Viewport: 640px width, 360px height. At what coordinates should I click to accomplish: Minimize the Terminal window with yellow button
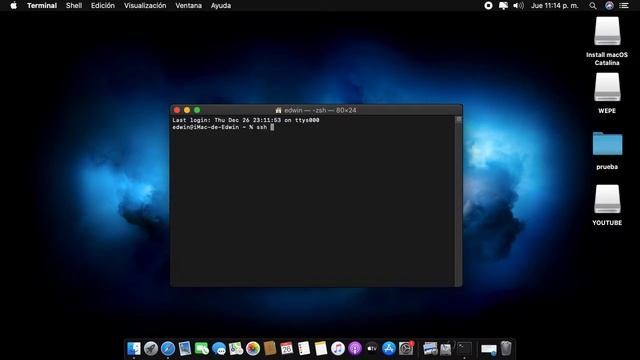click(187, 110)
